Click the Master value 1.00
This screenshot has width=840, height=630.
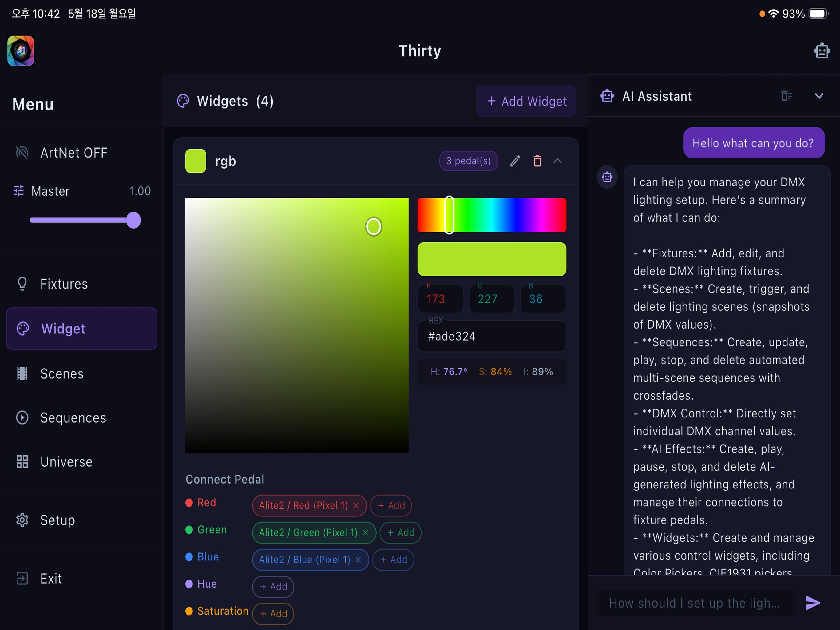(140, 191)
